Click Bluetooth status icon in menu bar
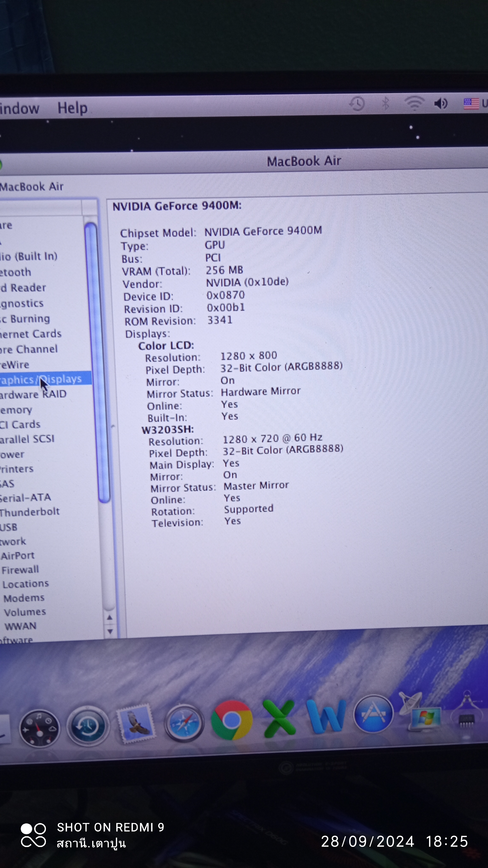 coord(386,103)
